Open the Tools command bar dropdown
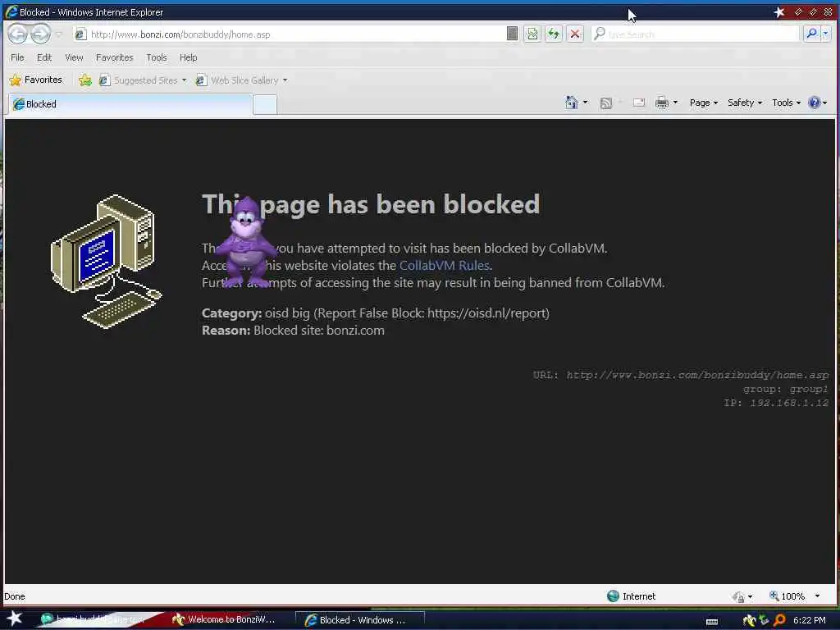This screenshot has height=630, width=840. click(x=786, y=103)
